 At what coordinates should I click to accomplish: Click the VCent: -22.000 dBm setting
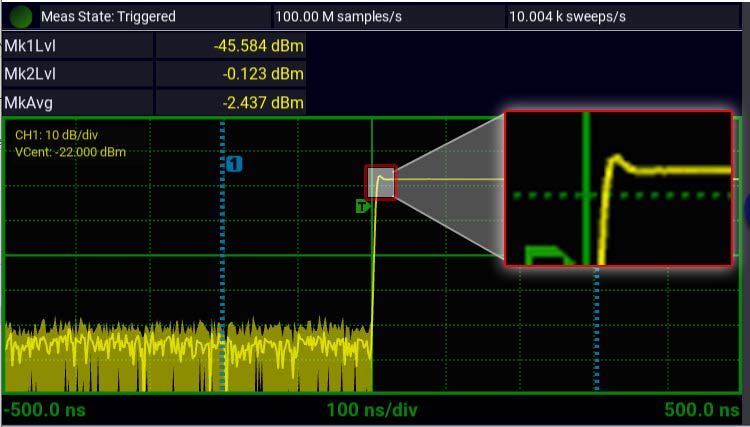[x=70, y=151]
